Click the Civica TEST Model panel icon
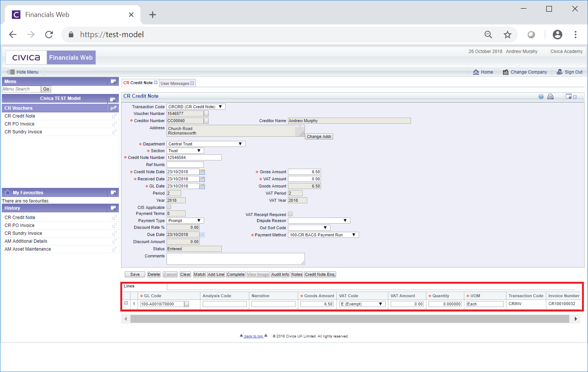588x372 pixels. (112, 99)
